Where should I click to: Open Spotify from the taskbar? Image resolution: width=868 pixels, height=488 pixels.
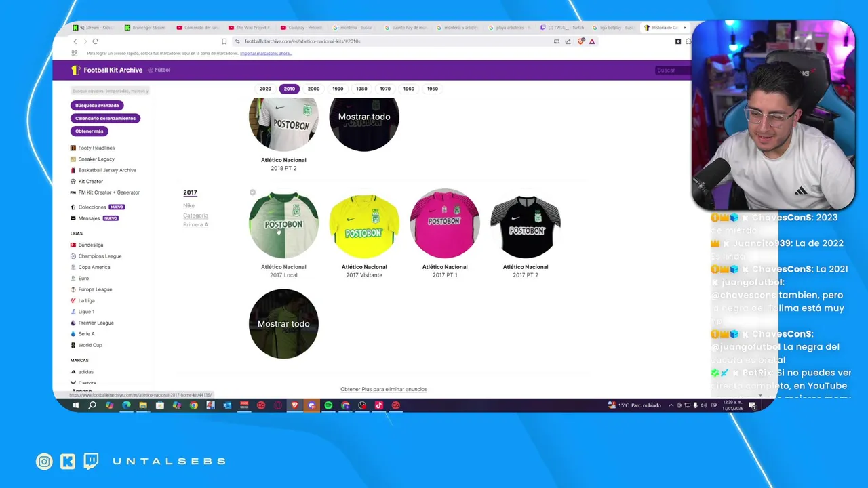pos(328,405)
